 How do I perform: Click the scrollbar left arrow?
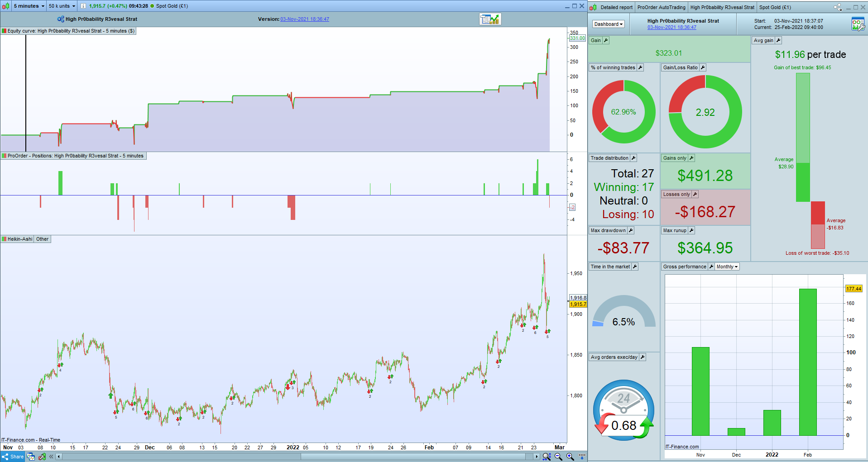click(59, 457)
